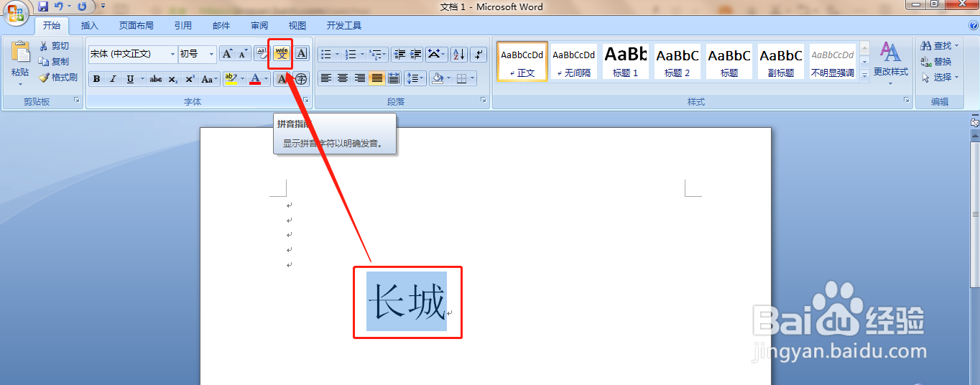Screen dimensions: 980x385
Task: Click the Underline U icon
Action: click(x=130, y=79)
